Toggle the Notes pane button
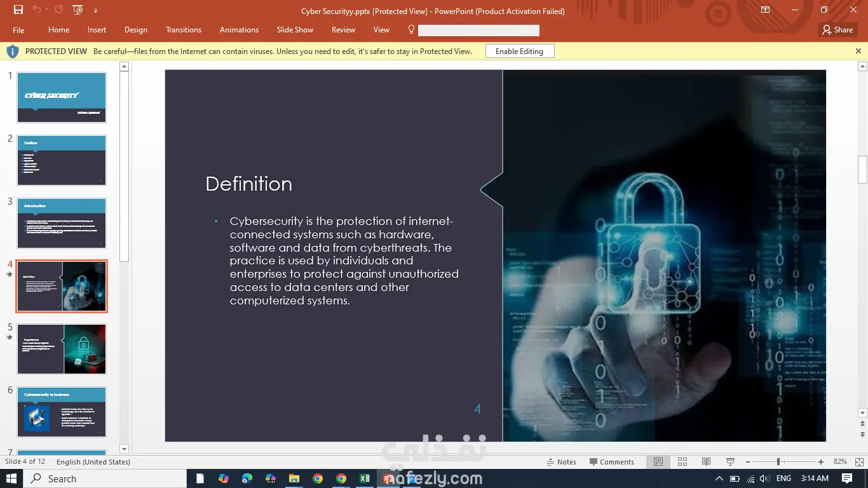 pos(561,462)
